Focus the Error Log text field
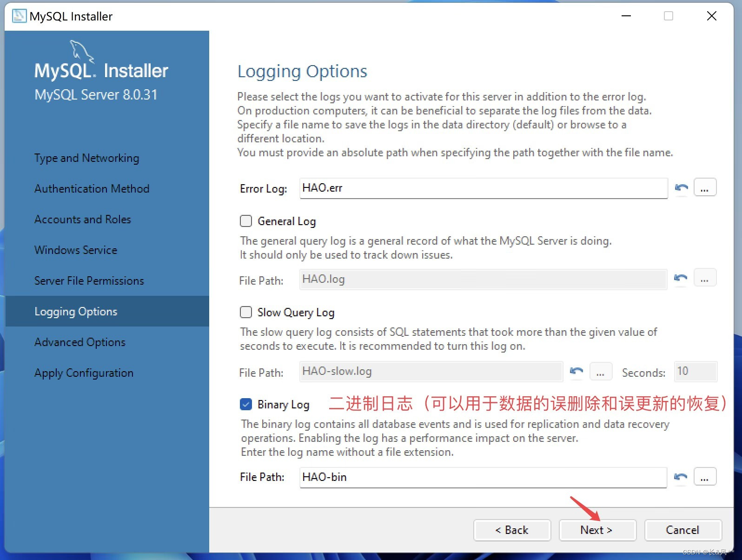This screenshot has width=742, height=560. click(x=484, y=188)
